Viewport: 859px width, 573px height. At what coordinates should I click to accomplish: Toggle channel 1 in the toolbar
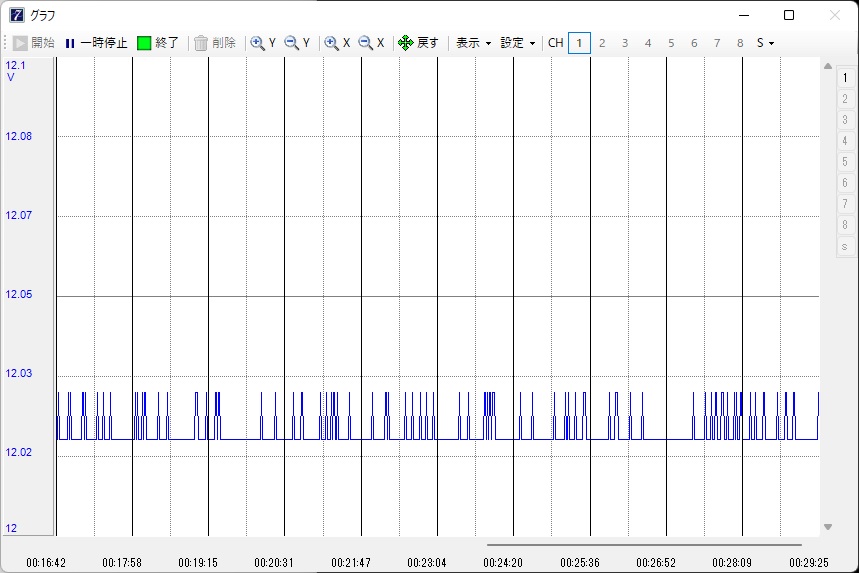pyautogui.click(x=579, y=43)
